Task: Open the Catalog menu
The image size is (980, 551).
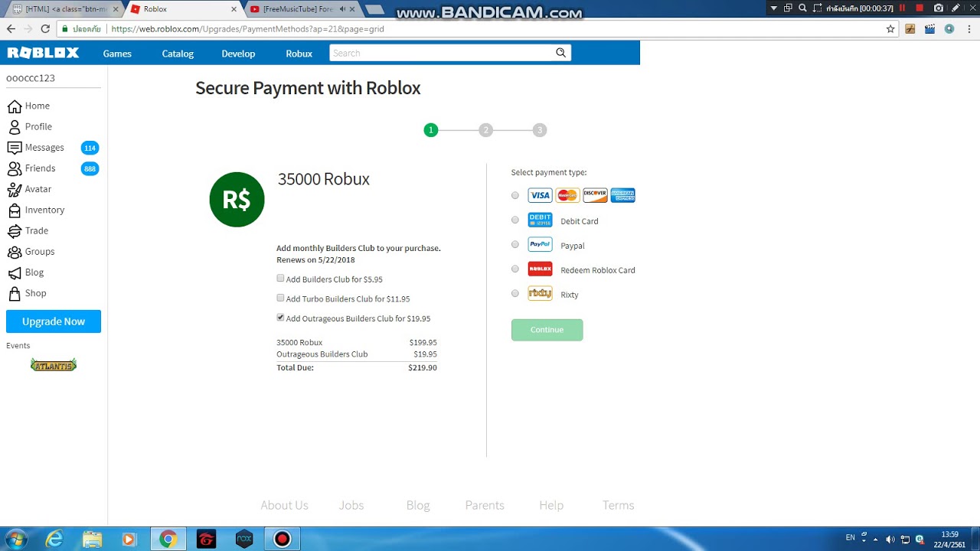Action: (178, 54)
